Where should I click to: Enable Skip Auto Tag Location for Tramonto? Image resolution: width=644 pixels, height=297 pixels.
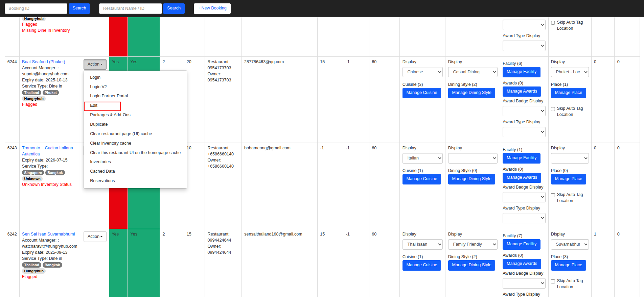point(553,195)
